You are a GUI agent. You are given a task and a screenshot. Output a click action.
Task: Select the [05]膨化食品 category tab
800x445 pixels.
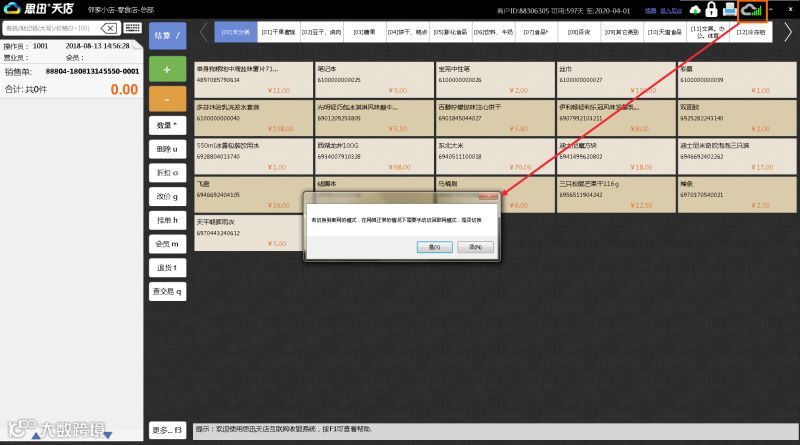click(x=450, y=32)
